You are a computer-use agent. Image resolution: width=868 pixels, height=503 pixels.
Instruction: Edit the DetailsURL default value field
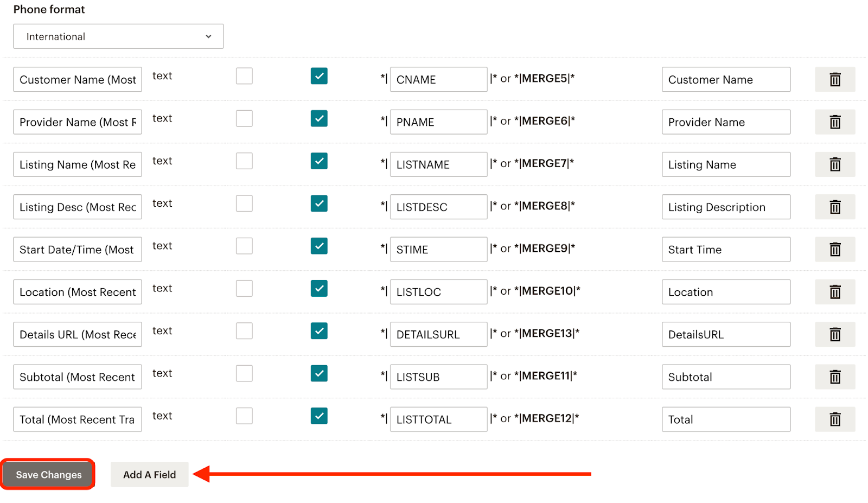pos(726,335)
